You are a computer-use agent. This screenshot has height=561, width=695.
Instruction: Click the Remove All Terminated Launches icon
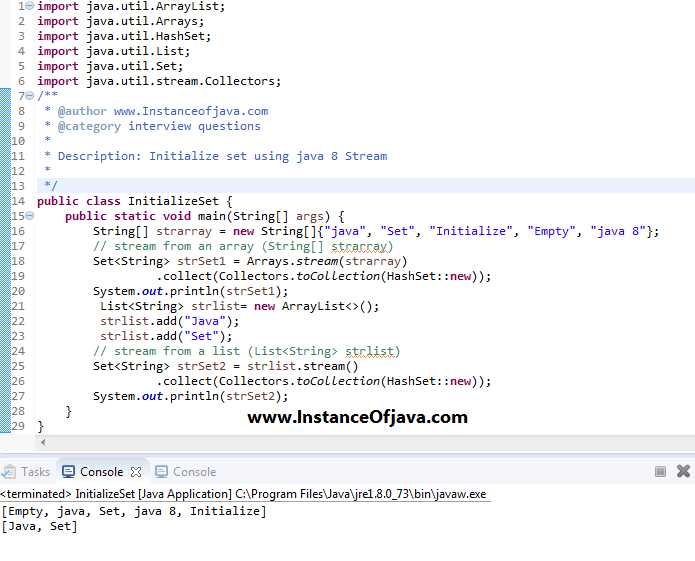click(683, 471)
